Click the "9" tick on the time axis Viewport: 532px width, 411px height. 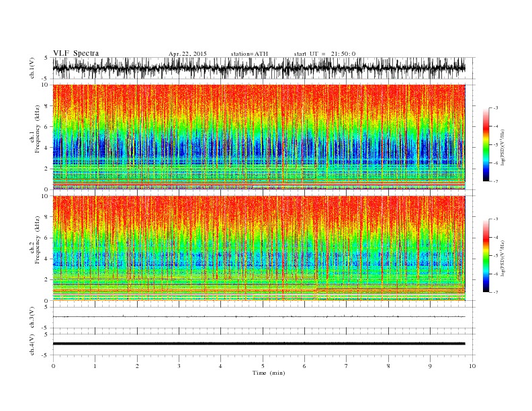pyautogui.click(x=430, y=366)
